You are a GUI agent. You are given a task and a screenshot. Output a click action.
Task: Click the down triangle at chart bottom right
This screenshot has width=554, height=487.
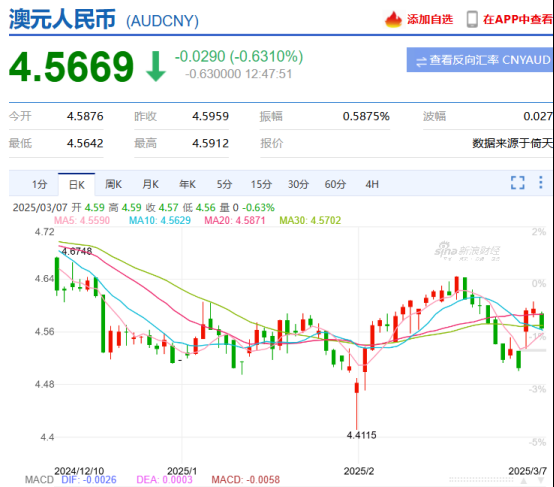541,481
